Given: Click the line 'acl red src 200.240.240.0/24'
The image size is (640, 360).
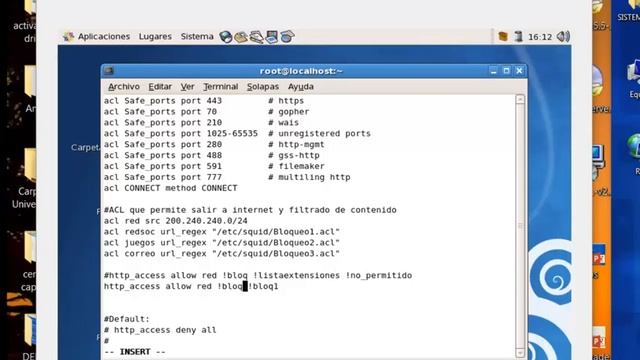Looking at the screenshot, I should pos(176,221).
